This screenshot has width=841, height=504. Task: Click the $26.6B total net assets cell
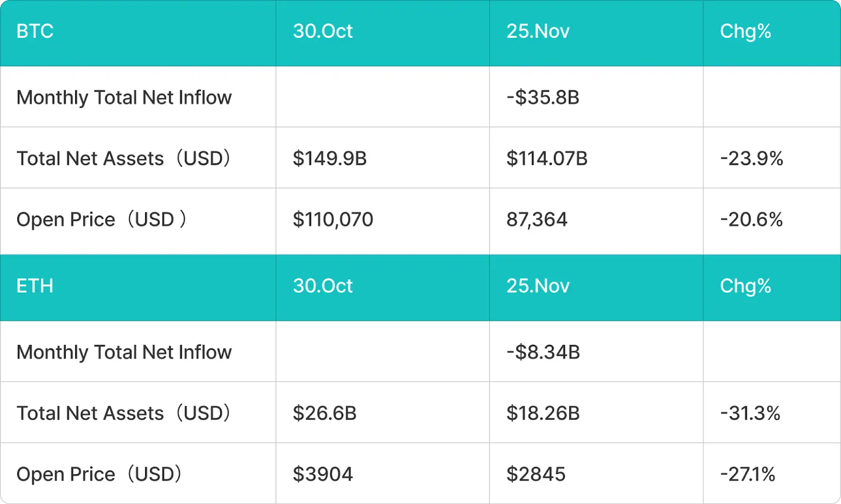[x=324, y=414]
